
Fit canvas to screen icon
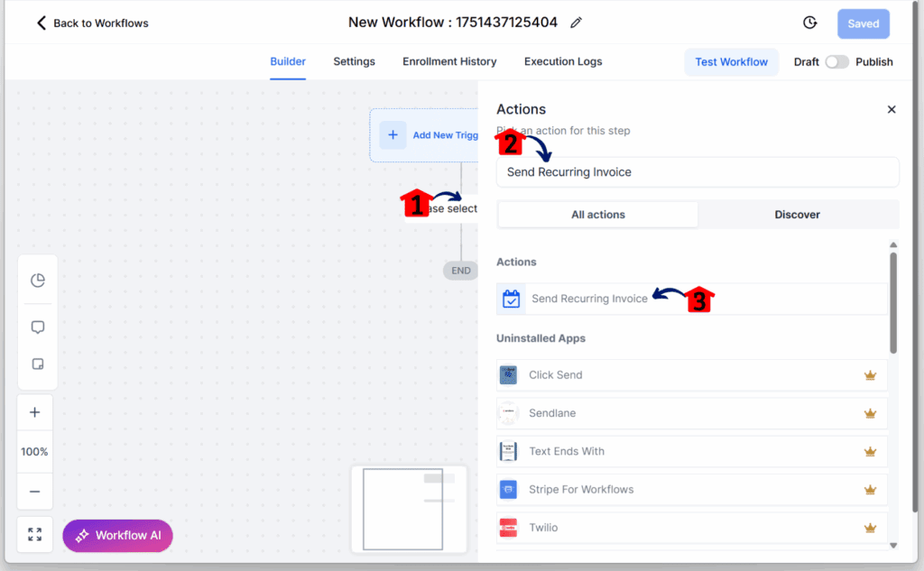tap(35, 534)
